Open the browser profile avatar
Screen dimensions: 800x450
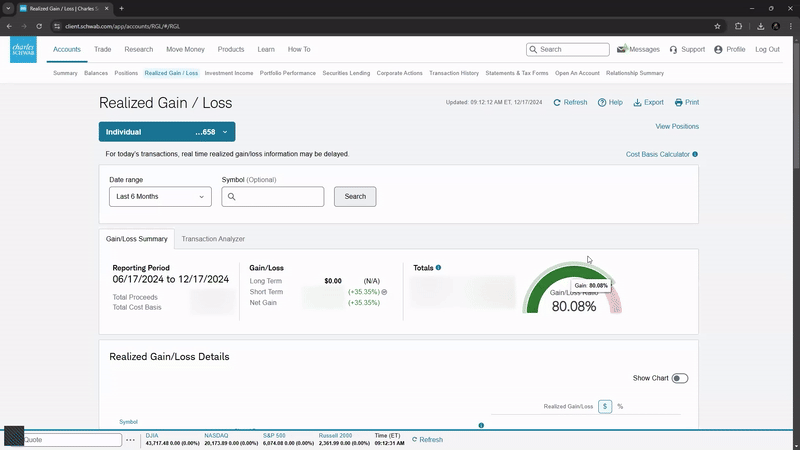pyautogui.click(x=776, y=26)
